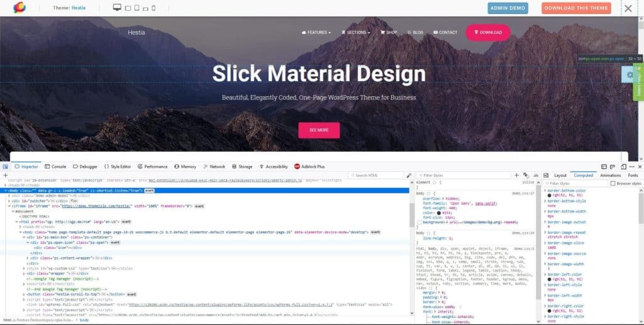Focus the Filter Styles field in Rules
Image resolution: width=644 pixels, height=325 pixels.
coord(464,175)
